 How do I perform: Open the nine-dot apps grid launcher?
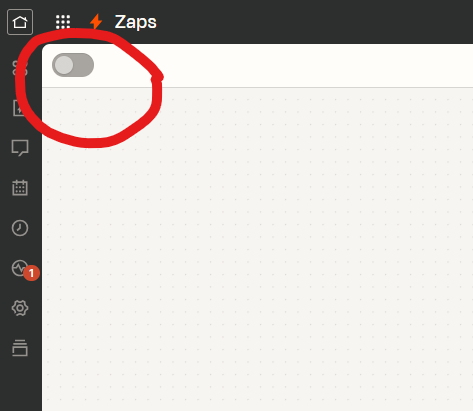[x=63, y=22]
